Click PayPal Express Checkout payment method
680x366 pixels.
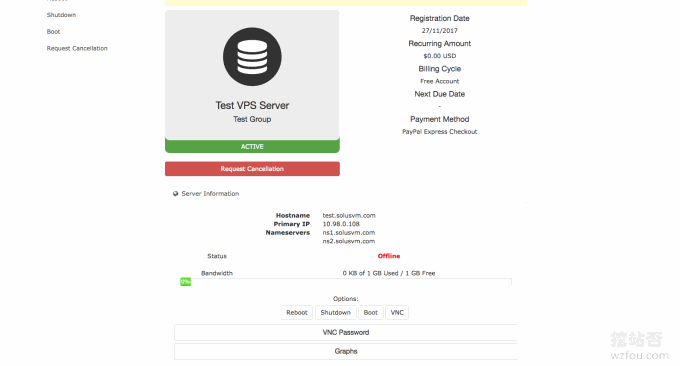tap(439, 131)
